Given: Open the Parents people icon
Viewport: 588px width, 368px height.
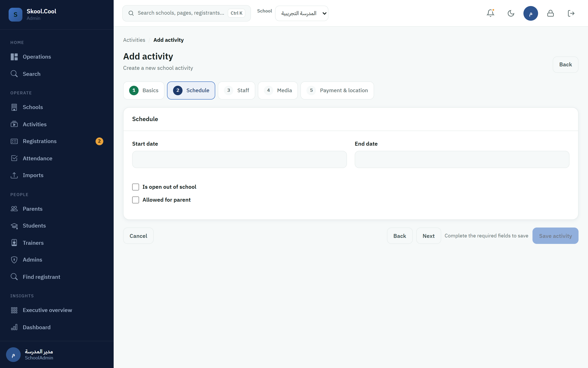Looking at the screenshot, I should (x=14, y=209).
